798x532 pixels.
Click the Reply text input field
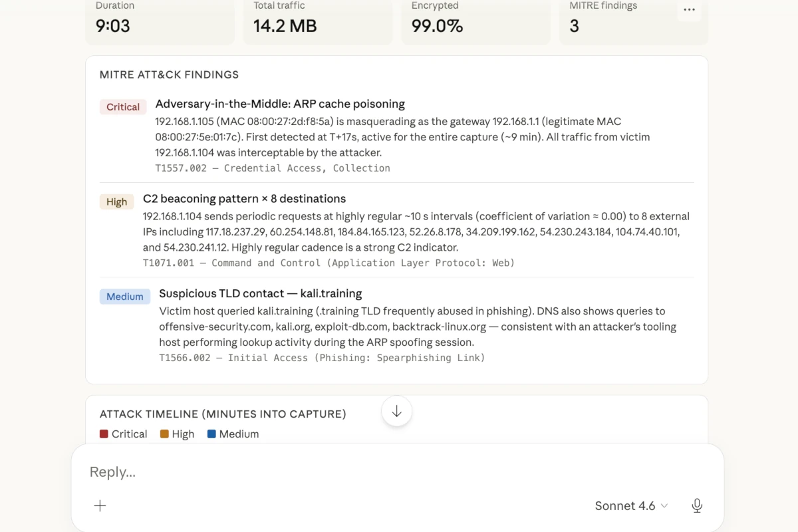[x=266, y=471]
